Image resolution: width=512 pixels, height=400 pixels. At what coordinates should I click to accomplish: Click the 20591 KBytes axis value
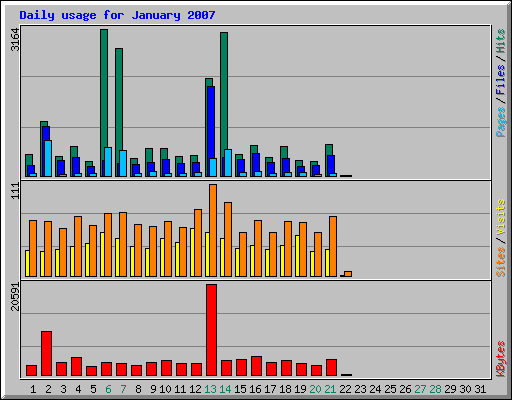(x=15, y=297)
